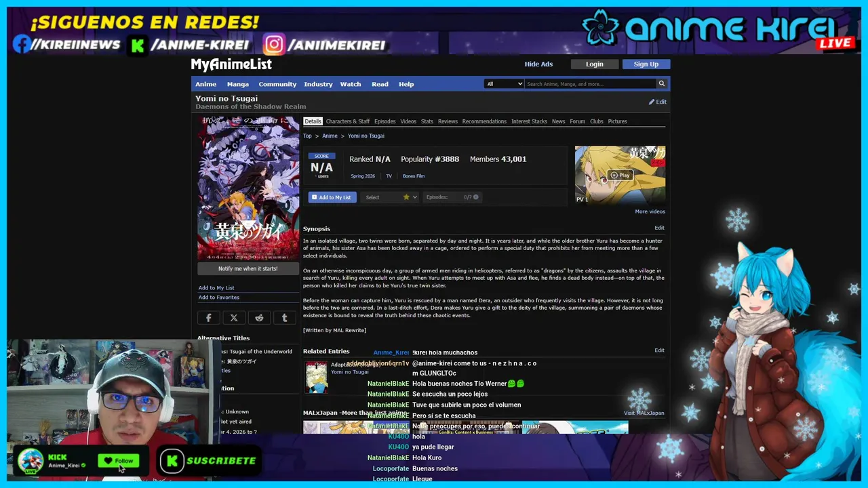
Task: Click the Add to My List button
Action: click(332, 197)
